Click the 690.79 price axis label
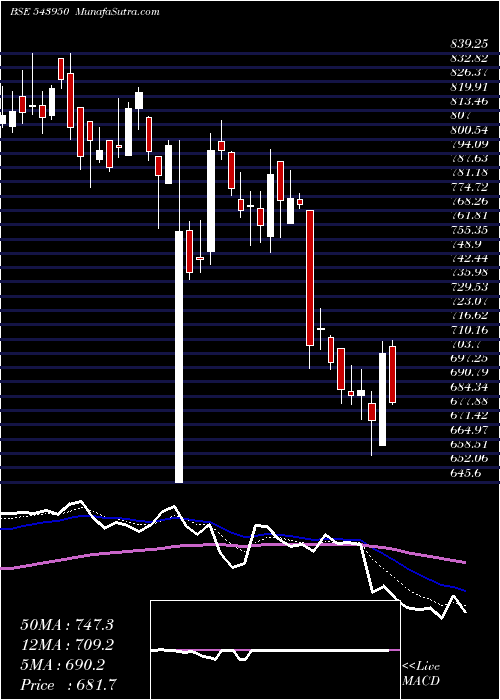This screenshot has width=500, height=700. (469, 373)
